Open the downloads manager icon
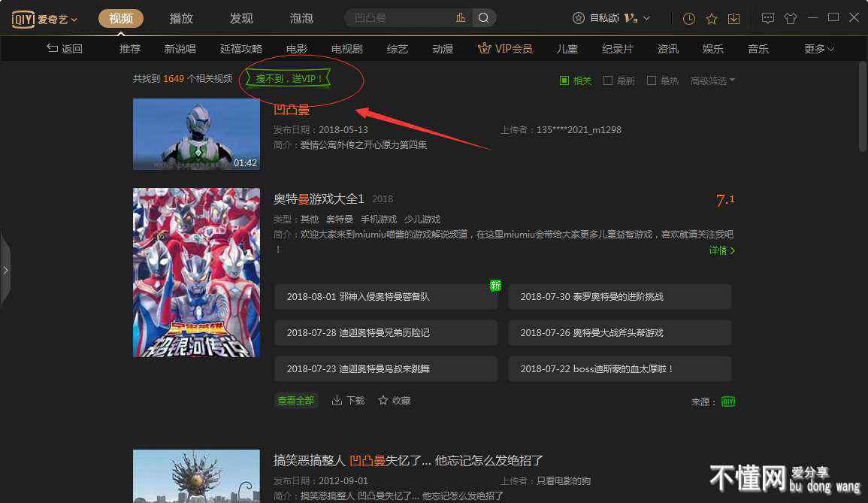Image resolution: width=868 pixels, height=503 pixels. pyautogui.click(x=734, y=18)
